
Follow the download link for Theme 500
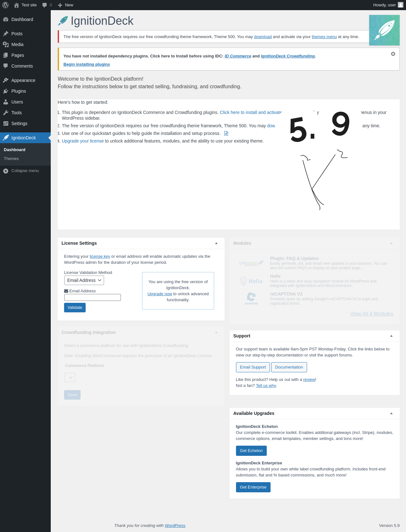coord(263,37)
